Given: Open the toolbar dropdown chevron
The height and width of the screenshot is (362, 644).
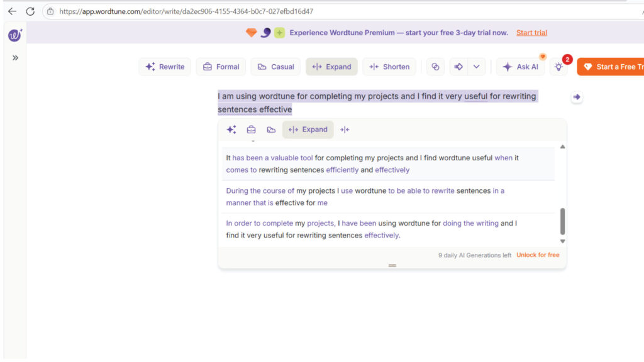Looking at the screenshot, I should coord(477,67).
